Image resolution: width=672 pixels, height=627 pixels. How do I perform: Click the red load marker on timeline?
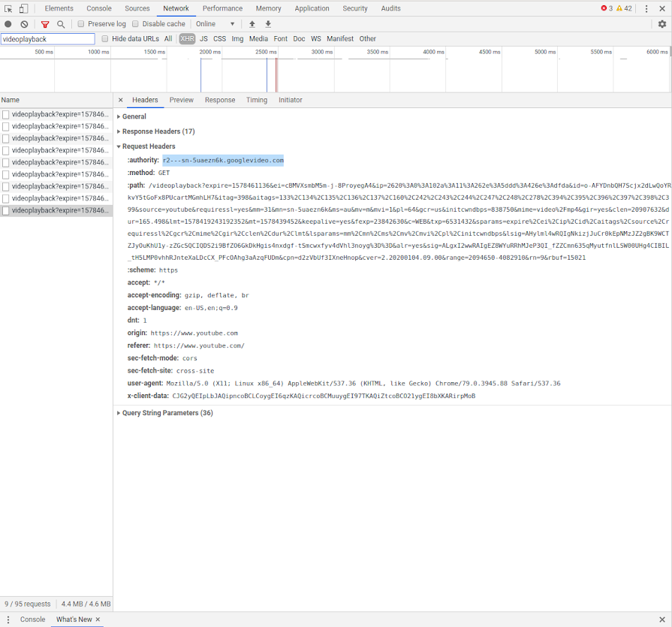point(276,75)
